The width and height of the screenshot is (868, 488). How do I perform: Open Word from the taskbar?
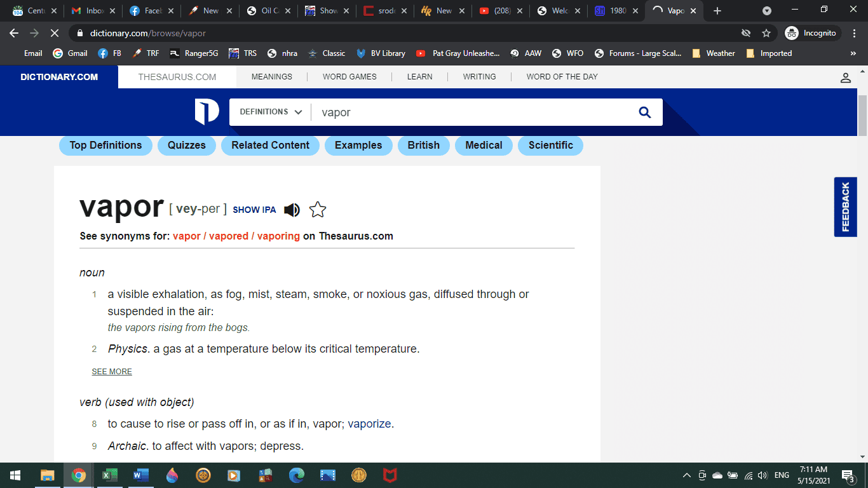click(x=141, y=475)
